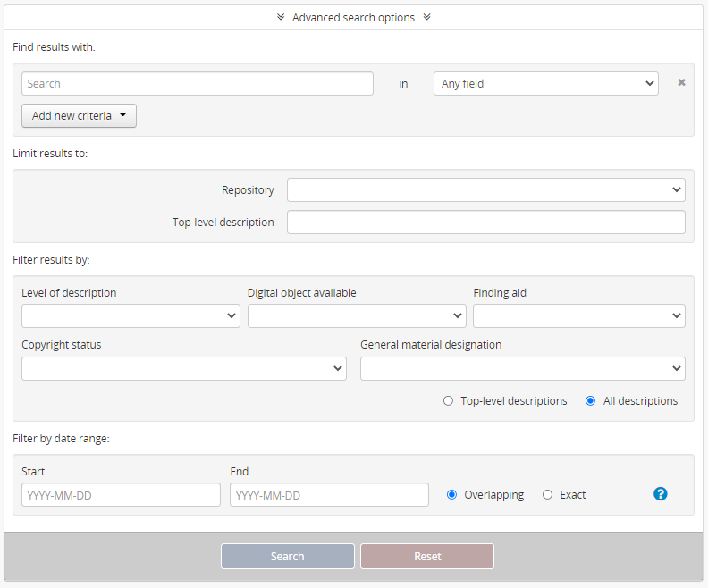Focus the Top-level description input field
This screenshot has width=708, height=588.
pos(485,223)
